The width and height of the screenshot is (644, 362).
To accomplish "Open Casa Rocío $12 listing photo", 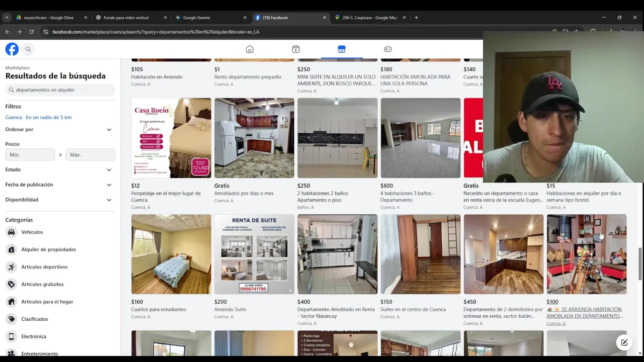I will [171, 138].
